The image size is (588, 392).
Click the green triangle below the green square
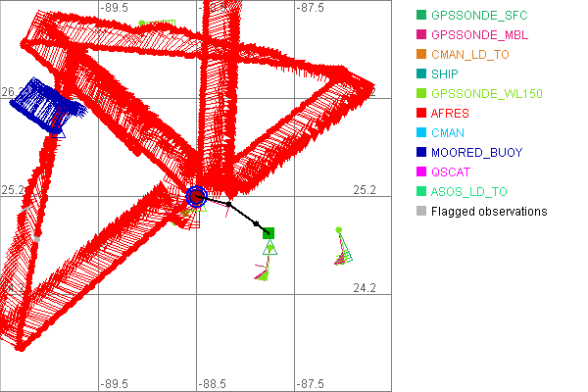(271, 249)
